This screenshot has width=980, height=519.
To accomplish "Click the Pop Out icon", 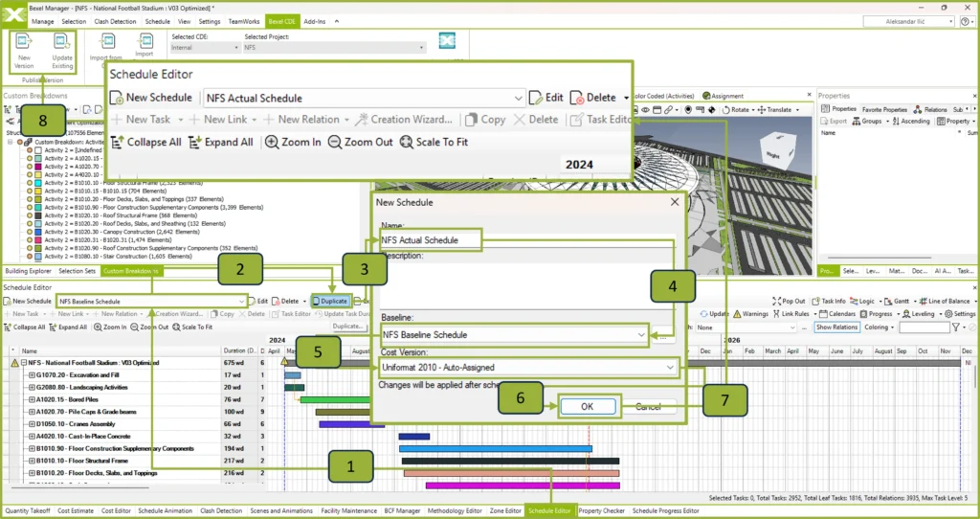I will coord(777,301).
